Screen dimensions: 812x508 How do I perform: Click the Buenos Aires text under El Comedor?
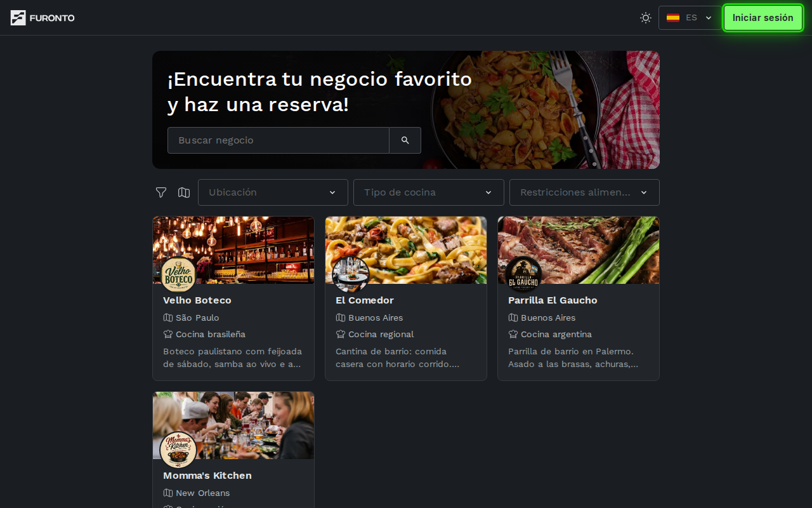(376, 317)
